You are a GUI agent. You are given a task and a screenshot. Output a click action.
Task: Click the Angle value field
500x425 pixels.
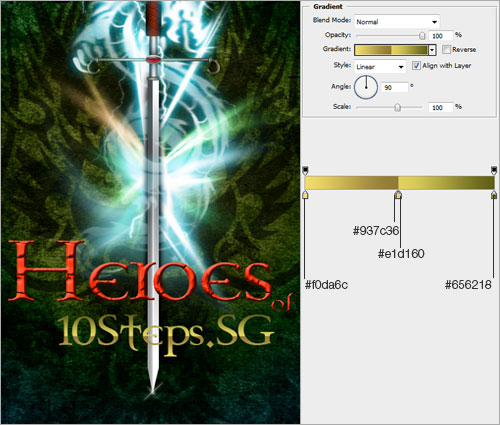[395, 87]
